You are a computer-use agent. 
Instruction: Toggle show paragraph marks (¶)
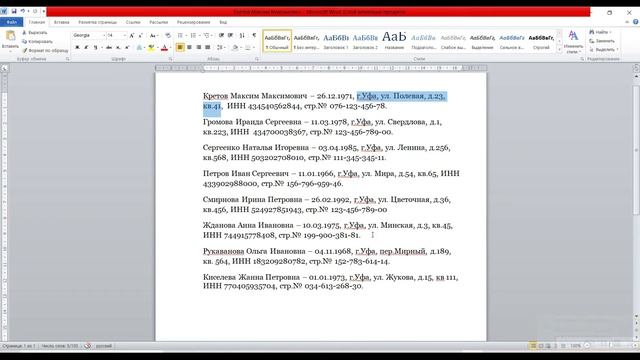click(x=254, y=36)
